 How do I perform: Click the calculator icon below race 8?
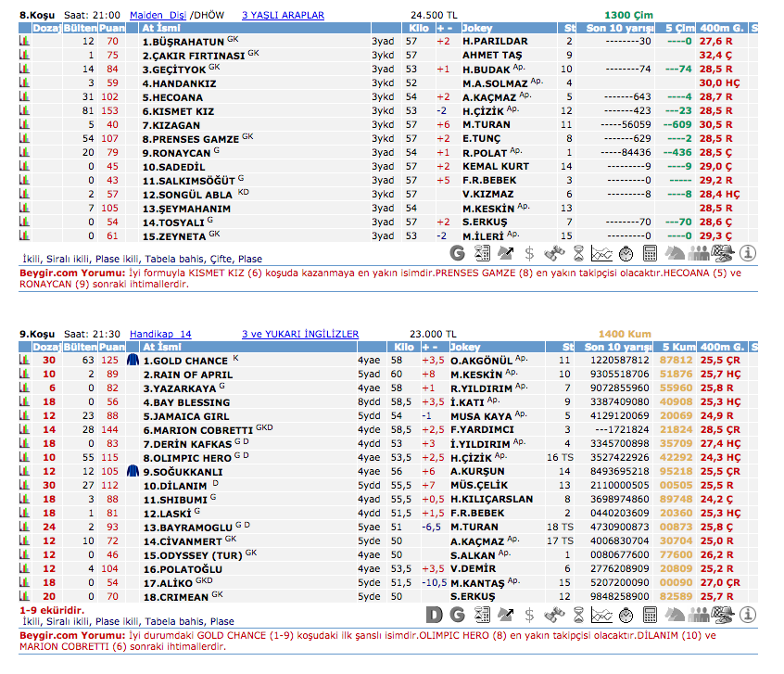point(650,252)
